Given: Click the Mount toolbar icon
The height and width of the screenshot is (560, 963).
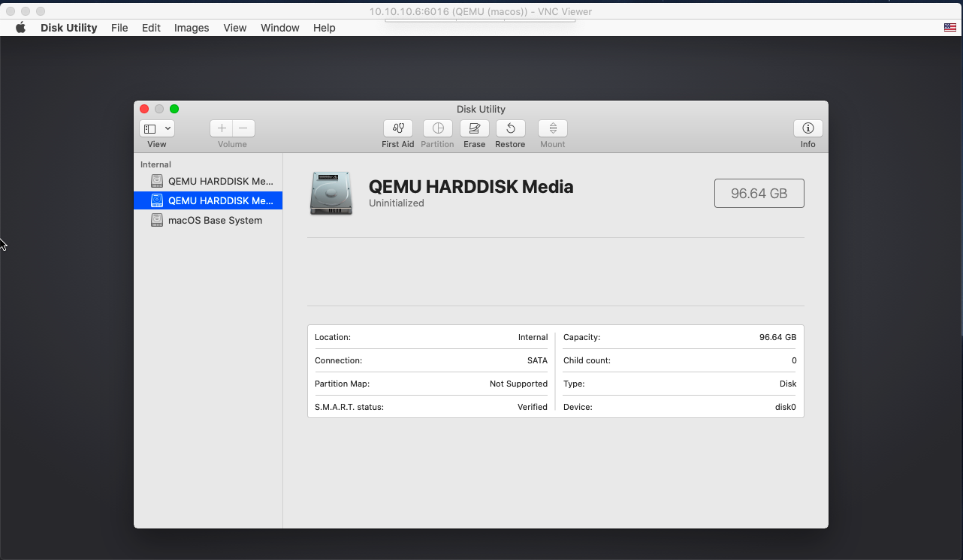Looking at the screenshot, I should (x=552, y=128).
